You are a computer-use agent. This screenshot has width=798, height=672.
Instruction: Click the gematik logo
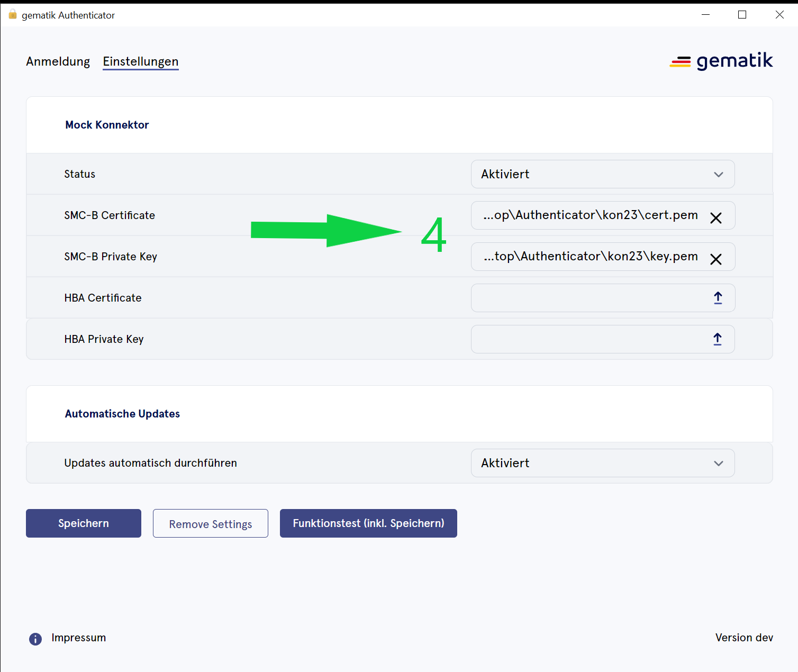coord(721,61)
